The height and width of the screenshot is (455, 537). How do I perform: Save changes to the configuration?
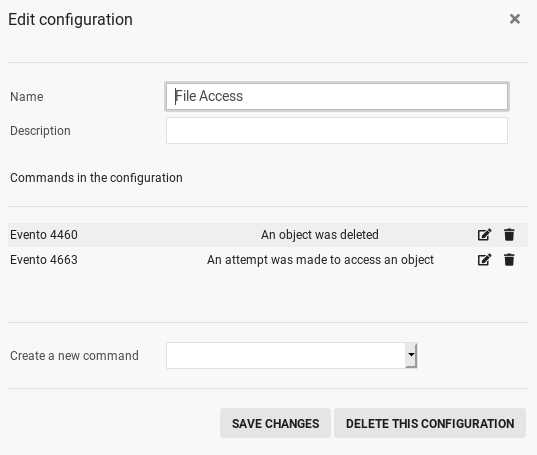tap(275, 423)
